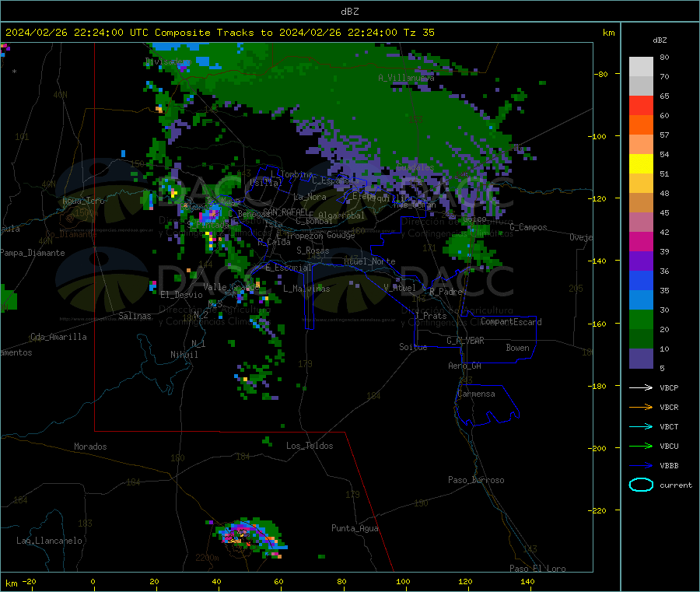Click the intense storm cell near Punta_Agua
This screenshot has height=592, width=700.
250,537
